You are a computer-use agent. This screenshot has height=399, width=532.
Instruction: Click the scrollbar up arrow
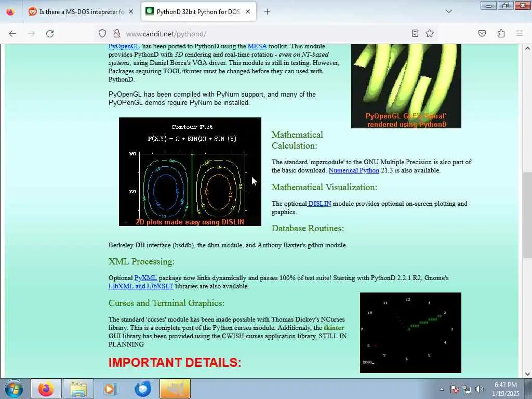pyautogui.click(x=528, y=48)
